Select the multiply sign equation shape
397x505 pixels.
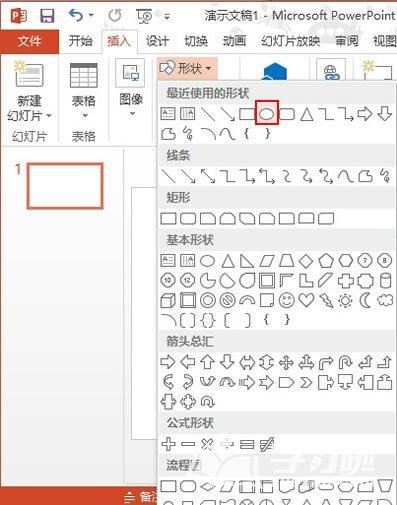(x=207, y=444)
